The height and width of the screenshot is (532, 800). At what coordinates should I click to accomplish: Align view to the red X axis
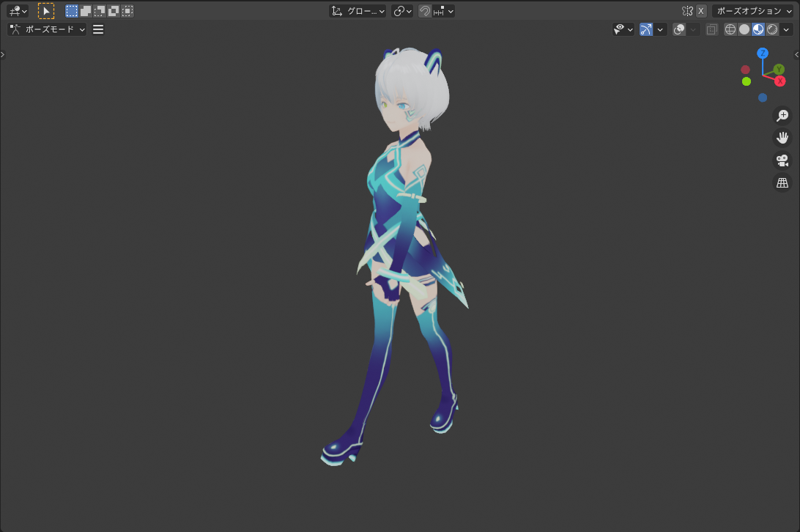point(779,81)
